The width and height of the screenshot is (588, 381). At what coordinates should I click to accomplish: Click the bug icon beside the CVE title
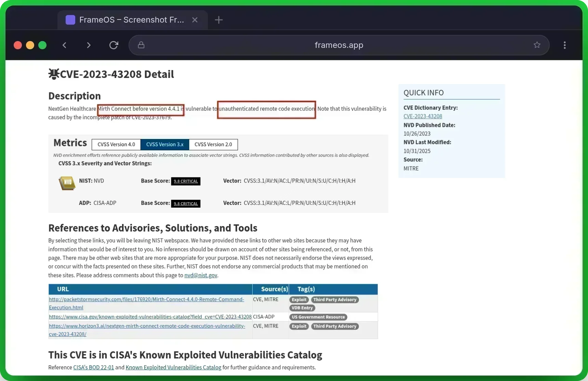[54, 74]
